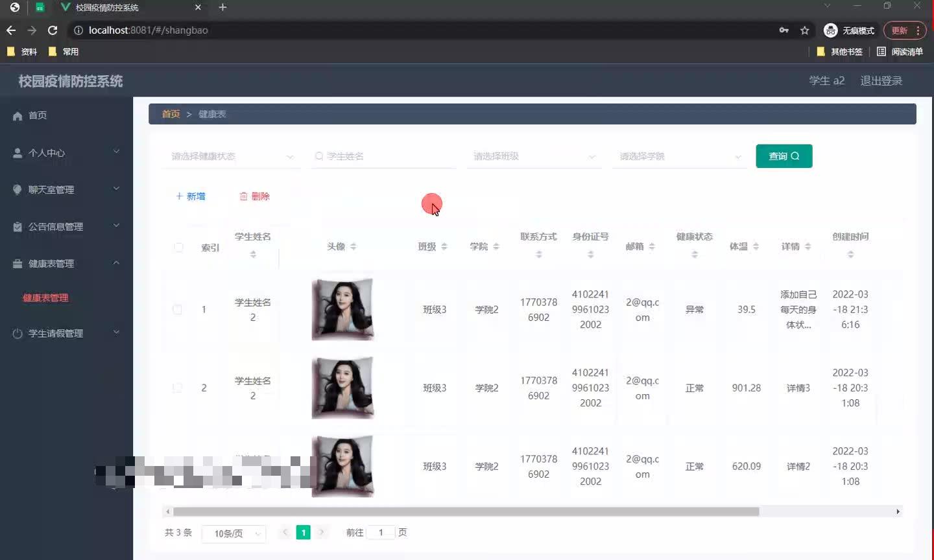Select the 健康表管理 submenu item in red
The image size is (934, 560).
pyautogui.click(x=45, y=298)
